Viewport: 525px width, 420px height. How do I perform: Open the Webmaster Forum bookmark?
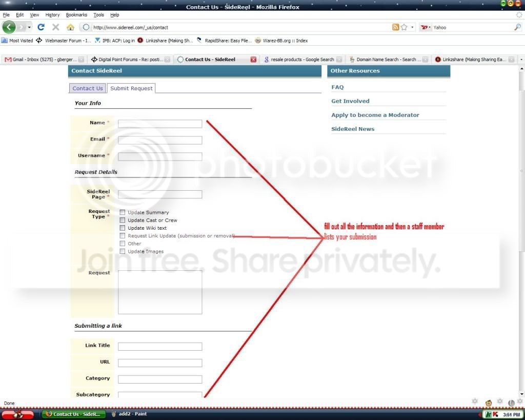point(64,41)
